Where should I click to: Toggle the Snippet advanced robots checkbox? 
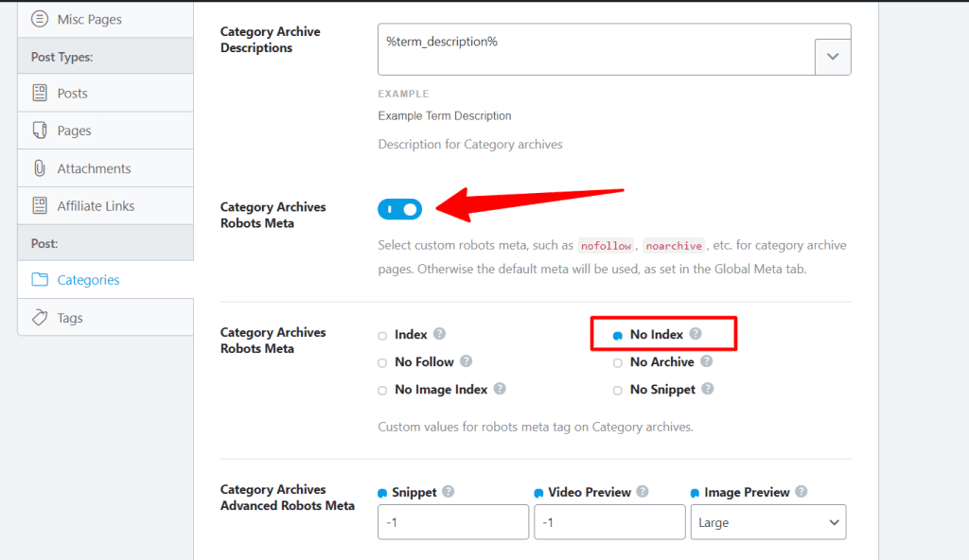tap(382, 493)
